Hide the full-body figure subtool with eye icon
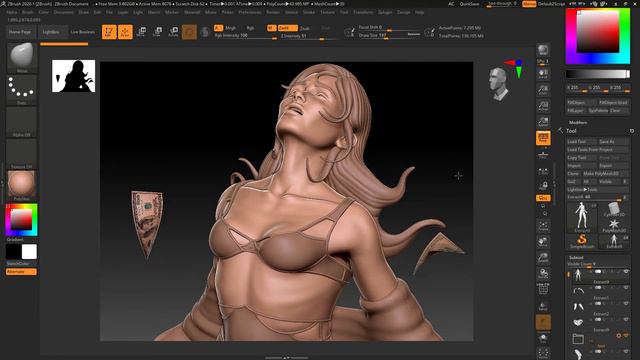 [626, 271]
